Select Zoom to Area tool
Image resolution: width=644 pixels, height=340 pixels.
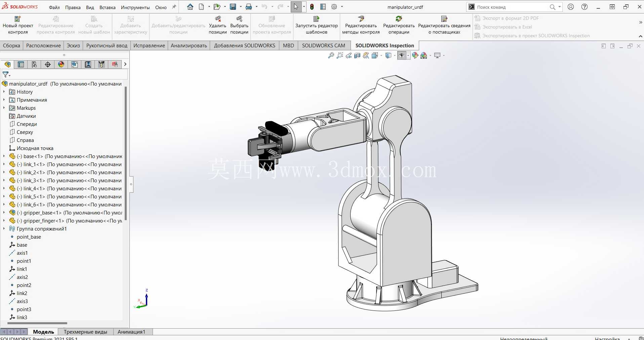point(340,55)
